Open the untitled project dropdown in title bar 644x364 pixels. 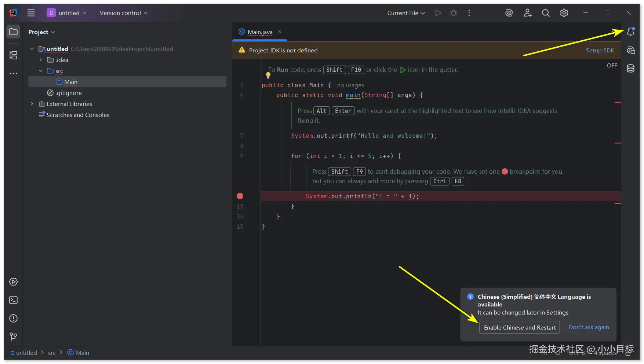(66, 13)
